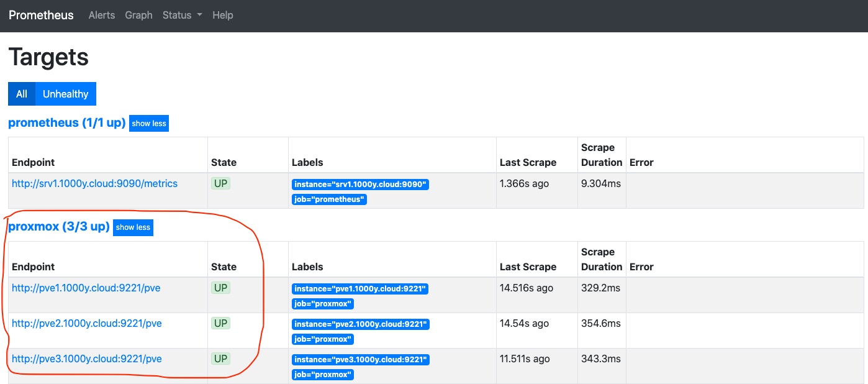Click last scrape value 1.366s ago
This screenshot has width=868, height=384.
(524, 183)
